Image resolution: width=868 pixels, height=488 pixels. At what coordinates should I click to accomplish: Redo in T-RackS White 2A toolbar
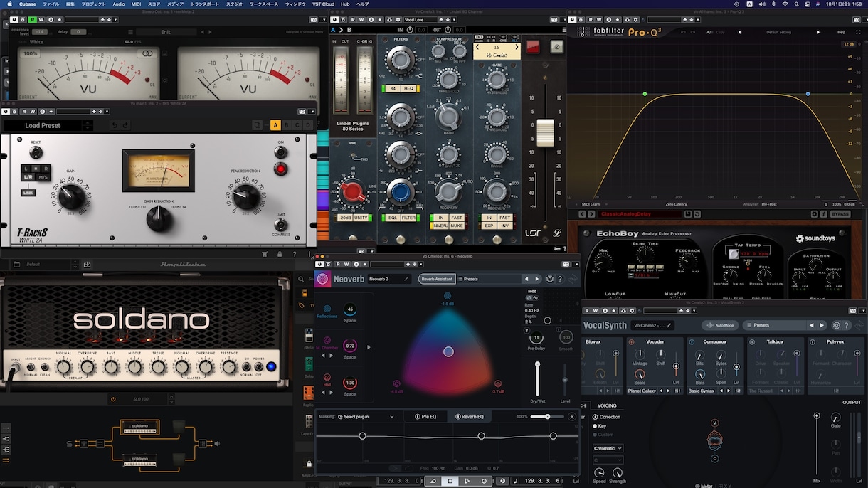(x=125, y=125)
